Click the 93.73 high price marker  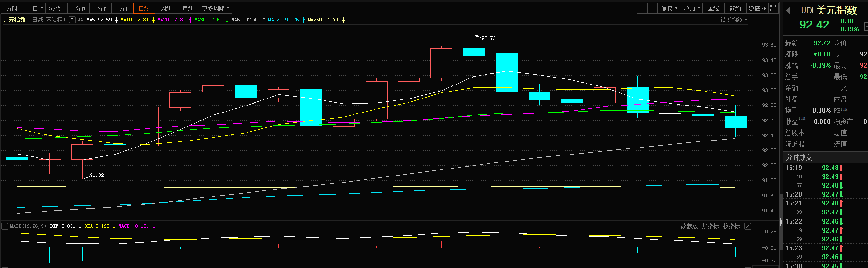pos(488,38)
